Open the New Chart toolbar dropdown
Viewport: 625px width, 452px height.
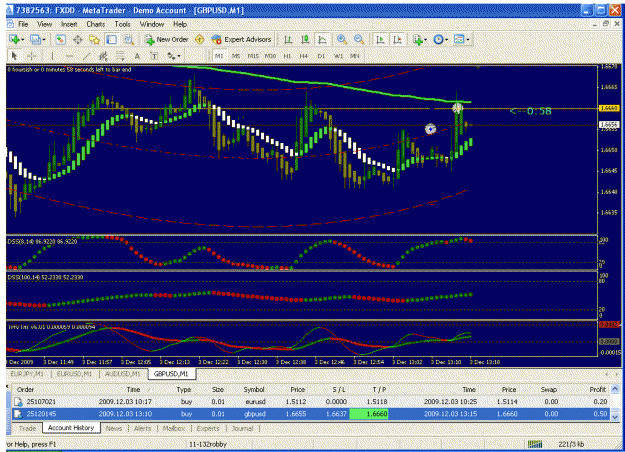click(x=16, y=39)
